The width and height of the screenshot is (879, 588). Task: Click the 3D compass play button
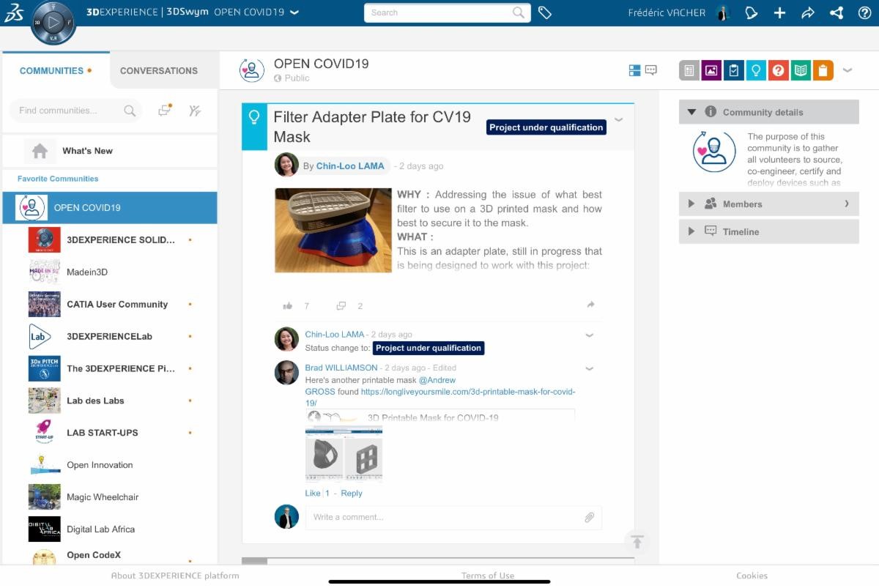point(53,22)
